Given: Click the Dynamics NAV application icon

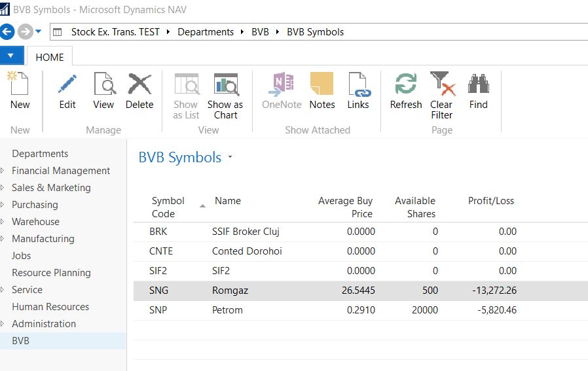Looking at the screenshot, I should coord(5,9).
